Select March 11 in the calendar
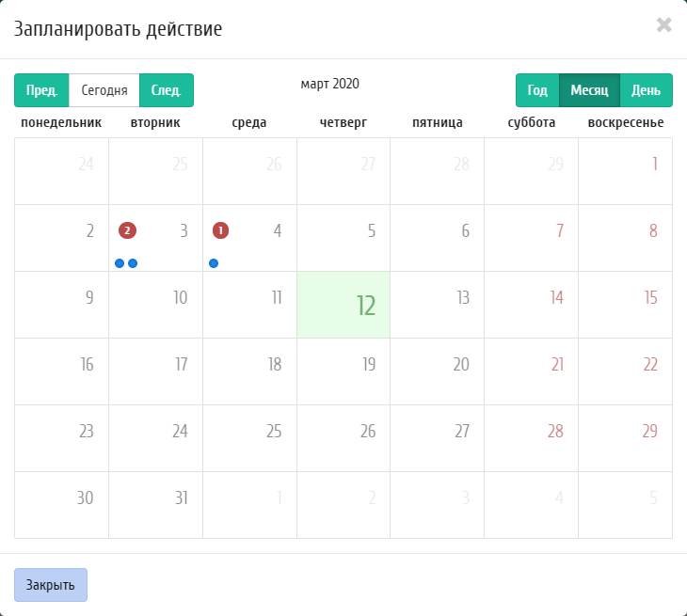The height and width of the screenshot is (616, 687). click(249, 305)
